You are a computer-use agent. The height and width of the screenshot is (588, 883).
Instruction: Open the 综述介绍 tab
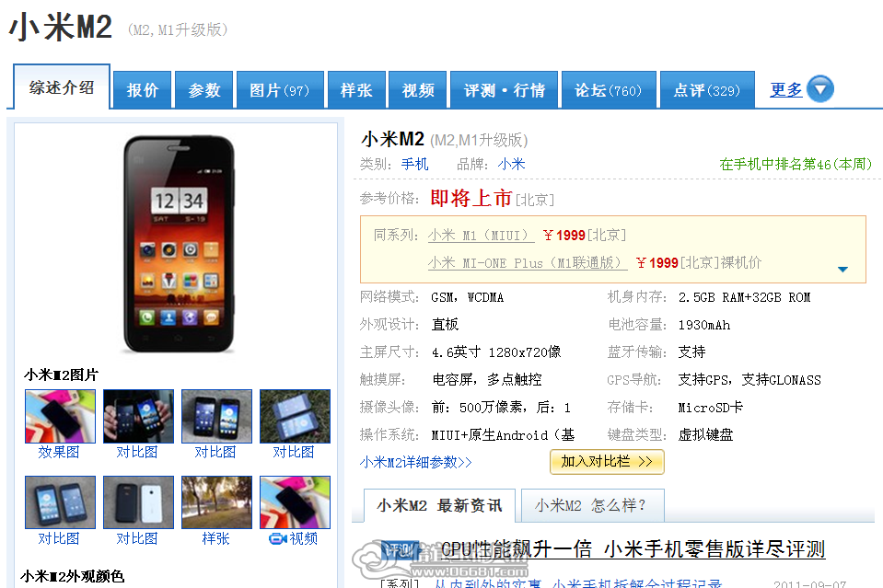click(62, 87)
